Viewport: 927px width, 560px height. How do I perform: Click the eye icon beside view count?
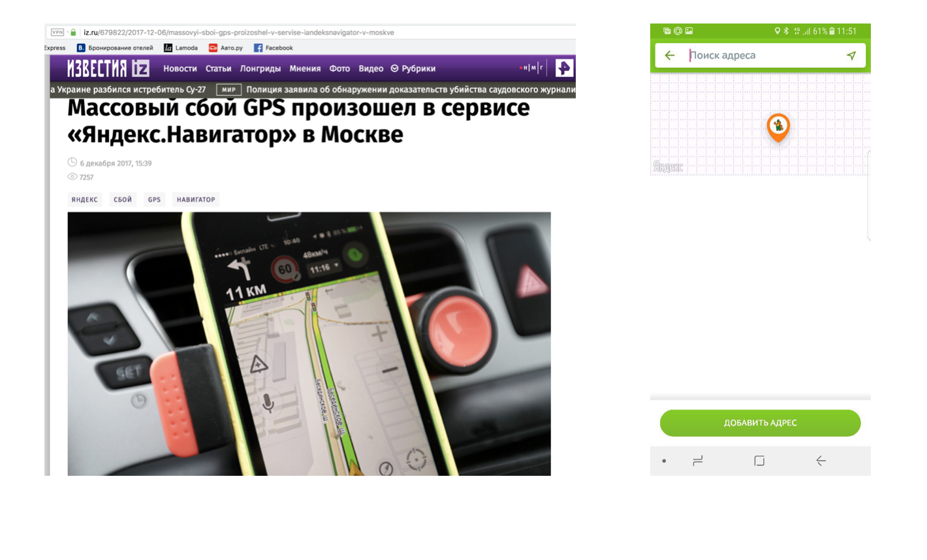[x=72, y=176]
